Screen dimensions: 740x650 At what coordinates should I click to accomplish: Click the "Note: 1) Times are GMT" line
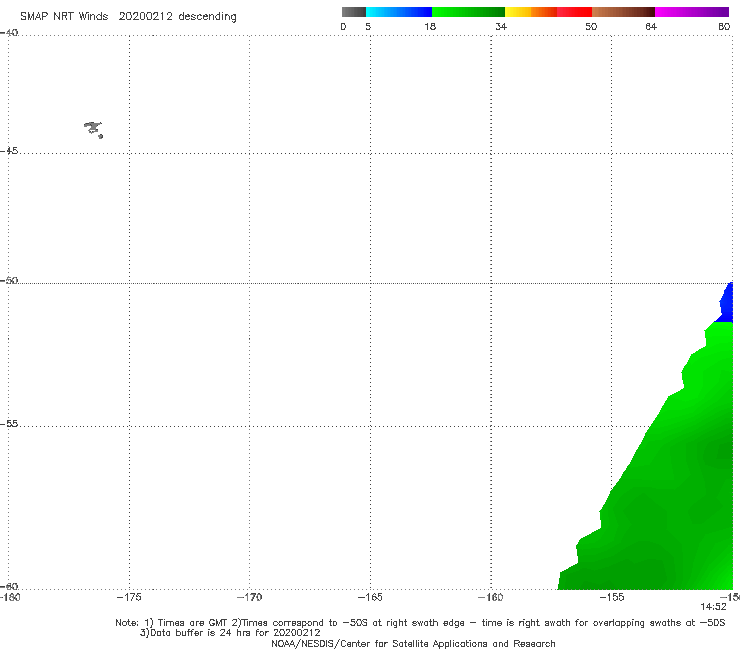tap(420, 623)
